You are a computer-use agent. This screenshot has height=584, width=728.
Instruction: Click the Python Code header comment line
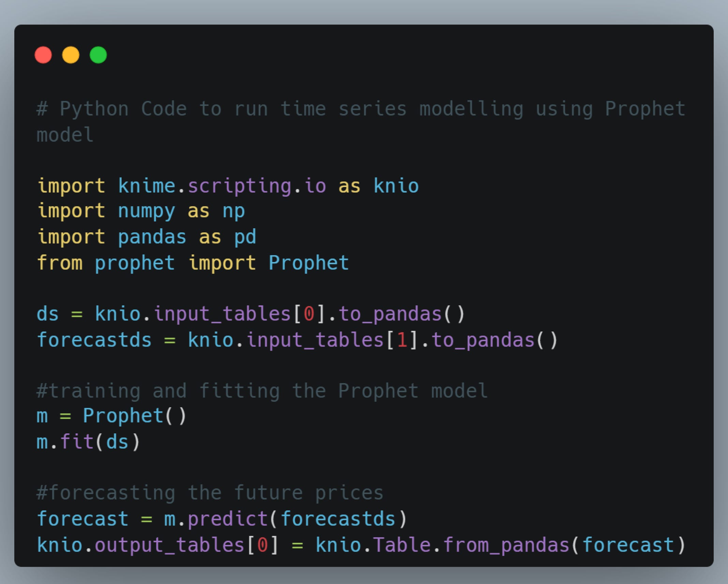click(x=361, y=109)
